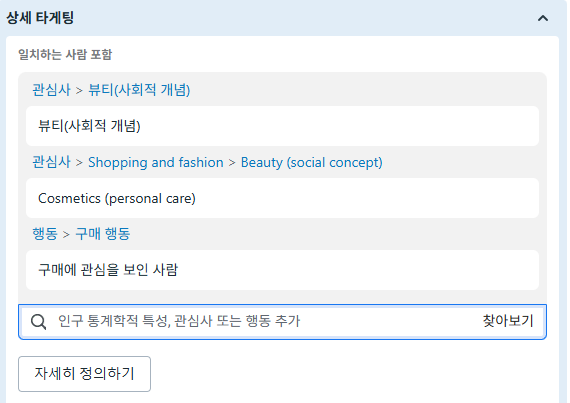Open the 구매 행동 breadcrumb link
This screenshot has height=403, width=570.
(103, 234)
